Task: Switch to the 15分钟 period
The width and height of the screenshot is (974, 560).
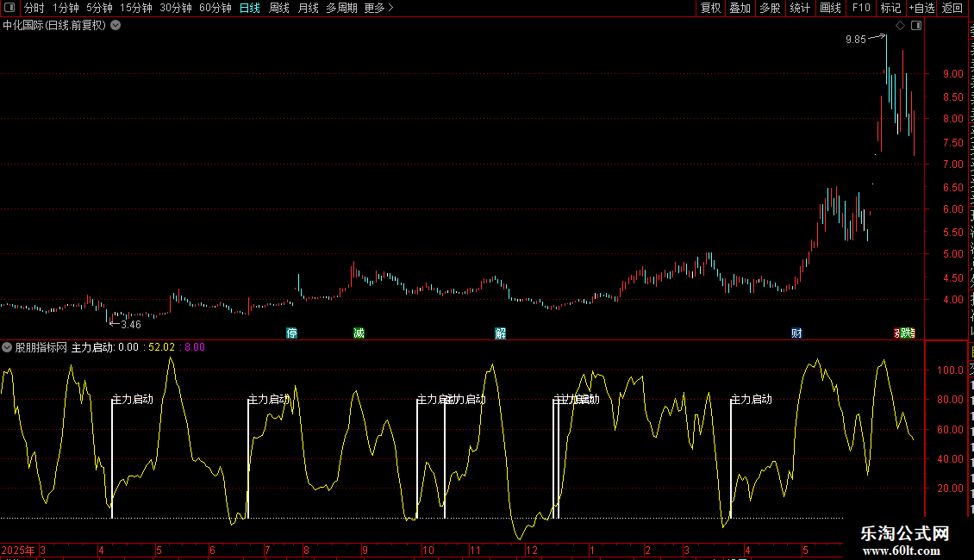Action: tap(136, 8)
